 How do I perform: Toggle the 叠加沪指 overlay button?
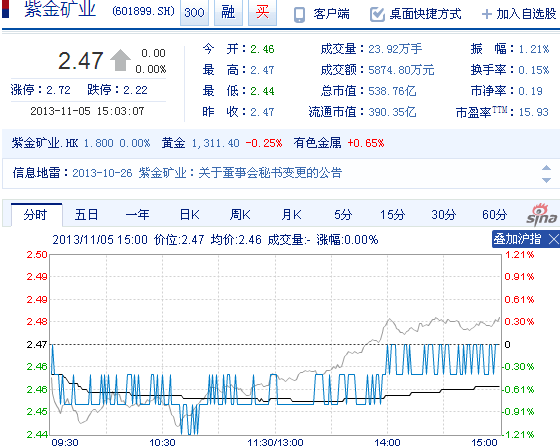point(518,239)
